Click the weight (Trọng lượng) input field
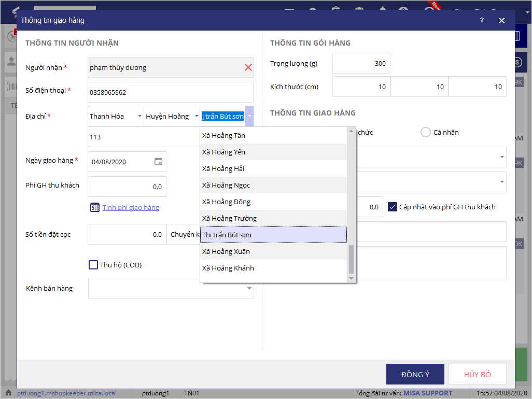 click(361, 63)
